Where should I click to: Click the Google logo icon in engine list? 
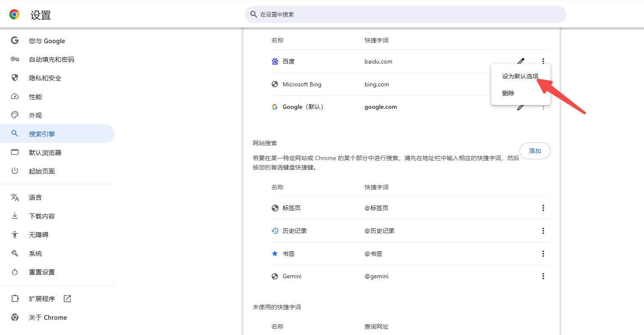pyautogui.click(x=275, y=107)
